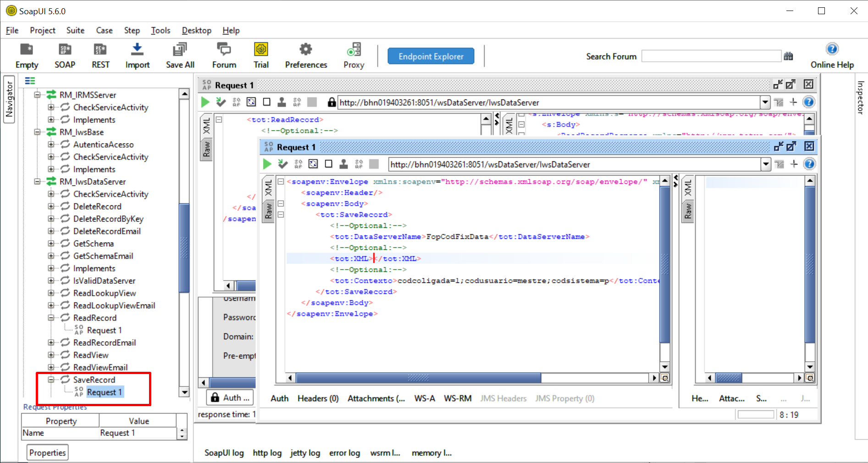
Task: Open Online Help icon
Action: pyautogui.click(x=832, y=55)
